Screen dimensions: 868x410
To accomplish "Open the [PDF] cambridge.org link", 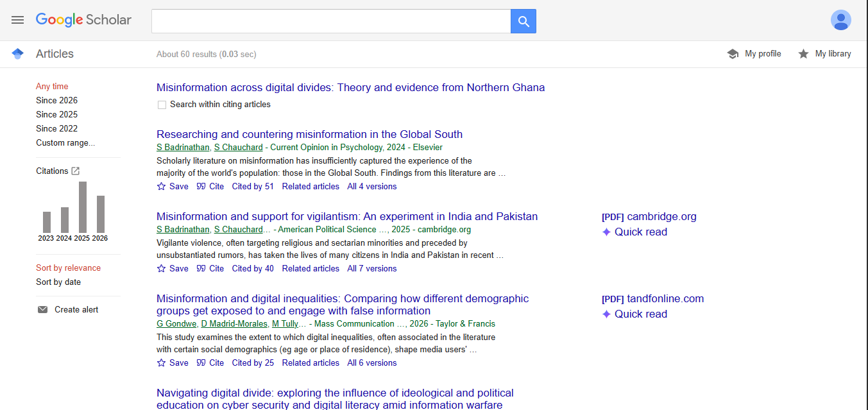I will pos(649,216).
